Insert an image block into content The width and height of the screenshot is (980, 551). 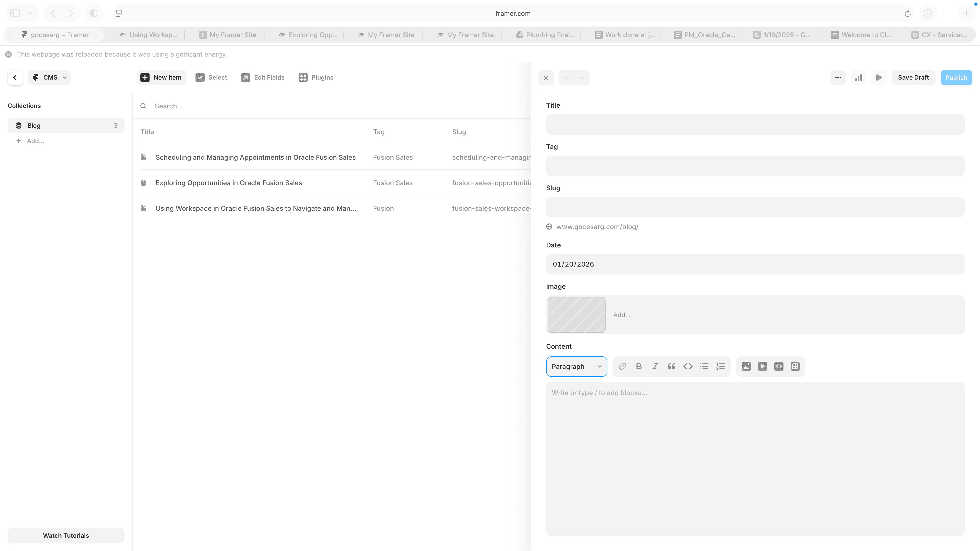click(746, 367)
